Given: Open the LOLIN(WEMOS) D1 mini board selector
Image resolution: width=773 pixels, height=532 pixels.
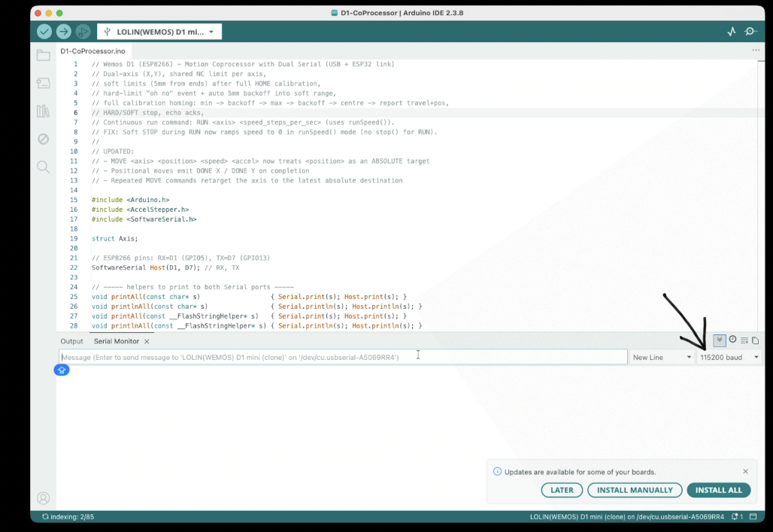Looking at the screenshot, I should [159, 32].
